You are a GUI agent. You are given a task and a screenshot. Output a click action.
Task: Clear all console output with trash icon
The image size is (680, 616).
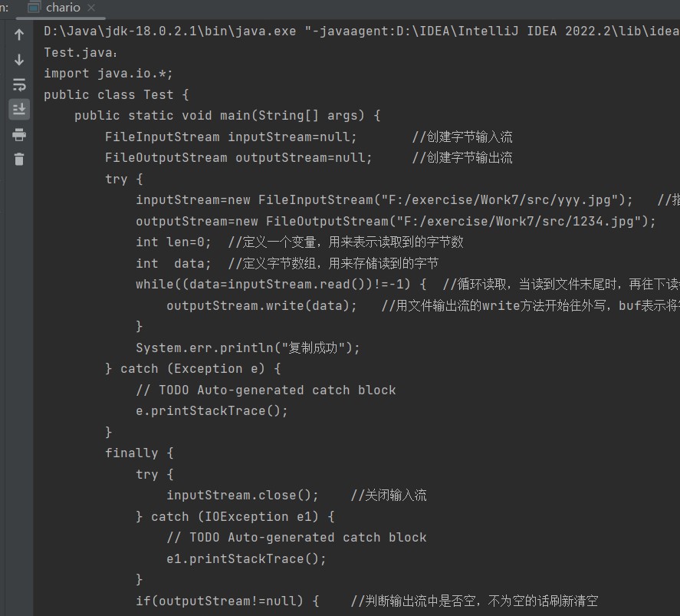pyautogui.click(x=19, y=159)
